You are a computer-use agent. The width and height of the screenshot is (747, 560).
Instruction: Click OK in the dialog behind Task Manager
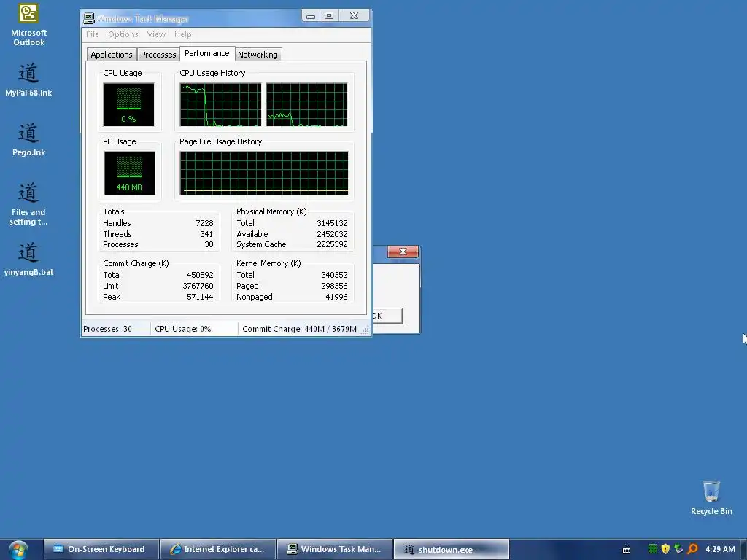(x=388, y=316)
